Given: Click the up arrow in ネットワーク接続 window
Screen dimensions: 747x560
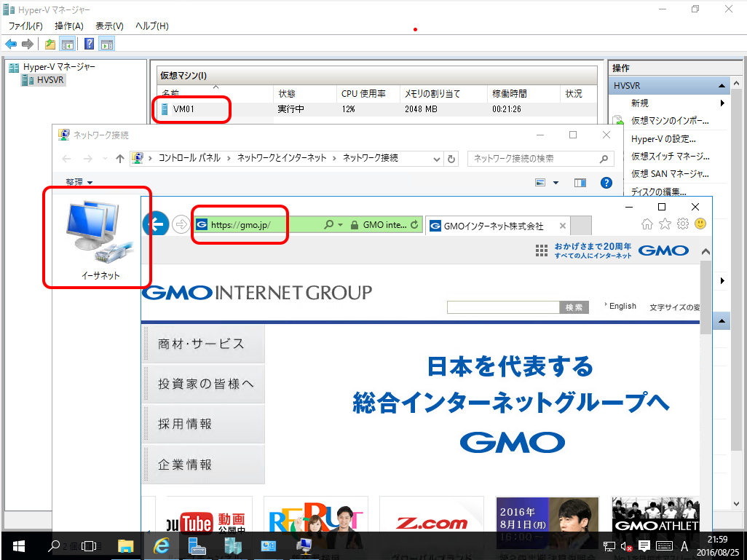Looking at the screenshot, I should (119, 159).
